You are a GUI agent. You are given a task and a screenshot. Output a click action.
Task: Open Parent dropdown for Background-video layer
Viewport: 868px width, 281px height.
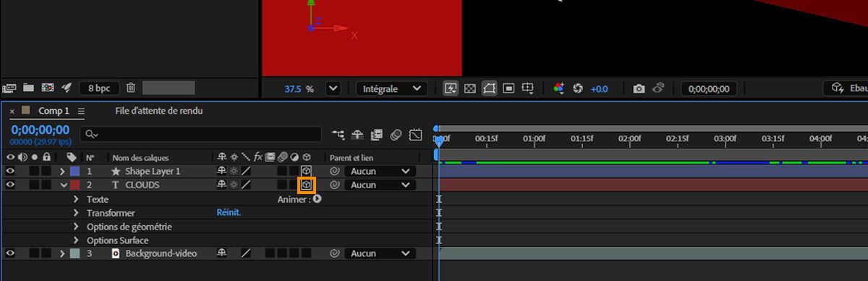click(380, 254)
